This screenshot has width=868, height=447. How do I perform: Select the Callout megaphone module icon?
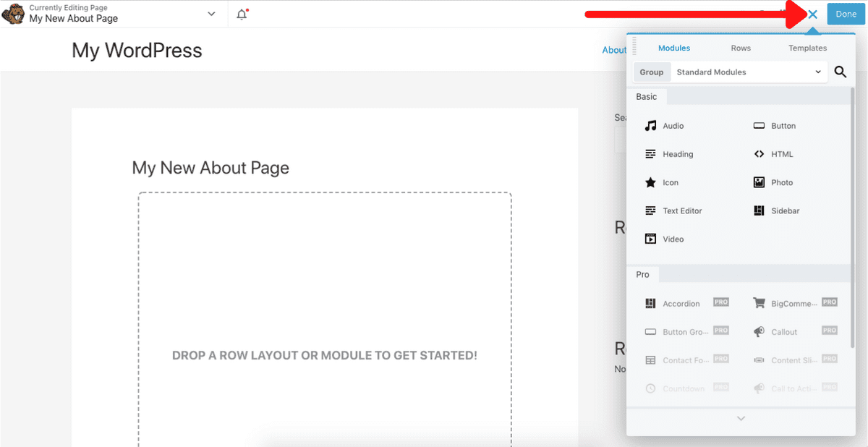point(759,332)
